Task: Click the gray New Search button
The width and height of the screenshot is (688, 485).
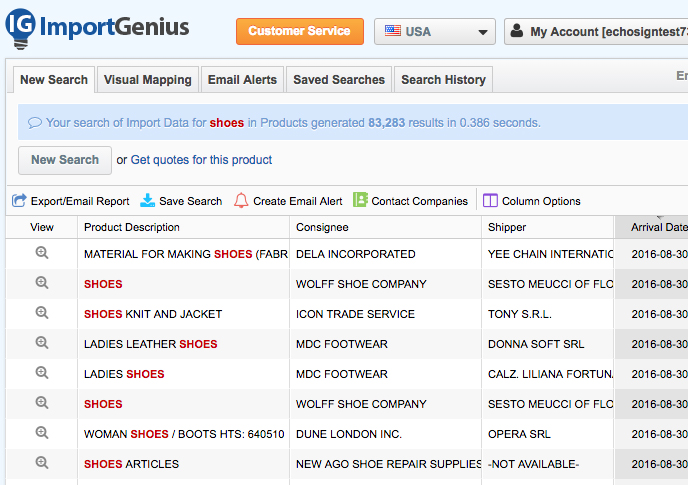Action: pyautogui.click(x=65, y=160)
